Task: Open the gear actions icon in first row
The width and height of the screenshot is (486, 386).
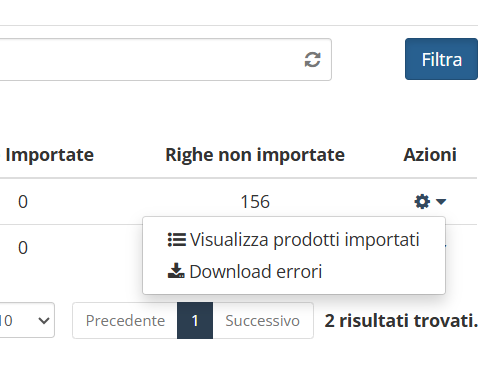Action: point(422,202)
